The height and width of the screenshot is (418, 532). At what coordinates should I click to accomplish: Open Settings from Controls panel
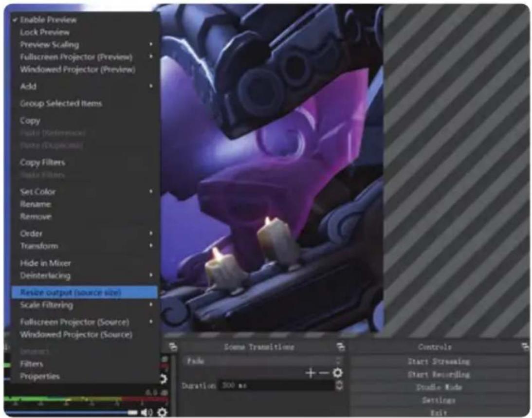click(439, 400)
